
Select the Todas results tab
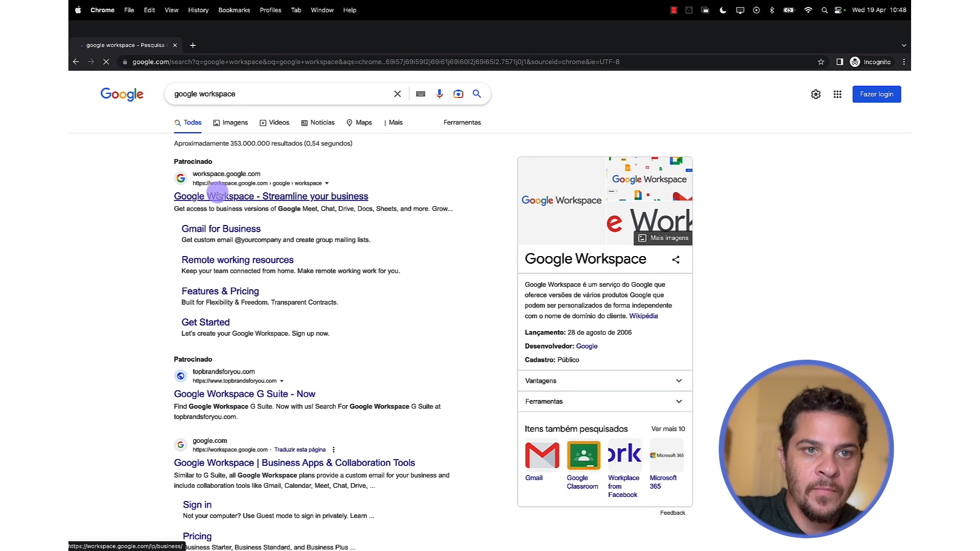tap(188, 122)
